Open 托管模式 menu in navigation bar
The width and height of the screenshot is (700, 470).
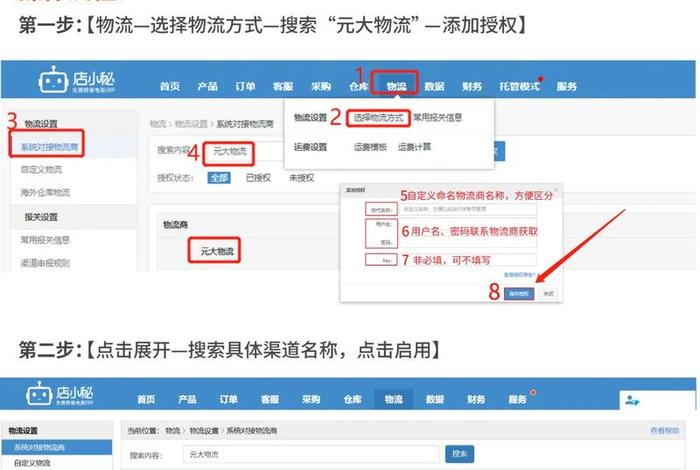(x=519, y=87)
